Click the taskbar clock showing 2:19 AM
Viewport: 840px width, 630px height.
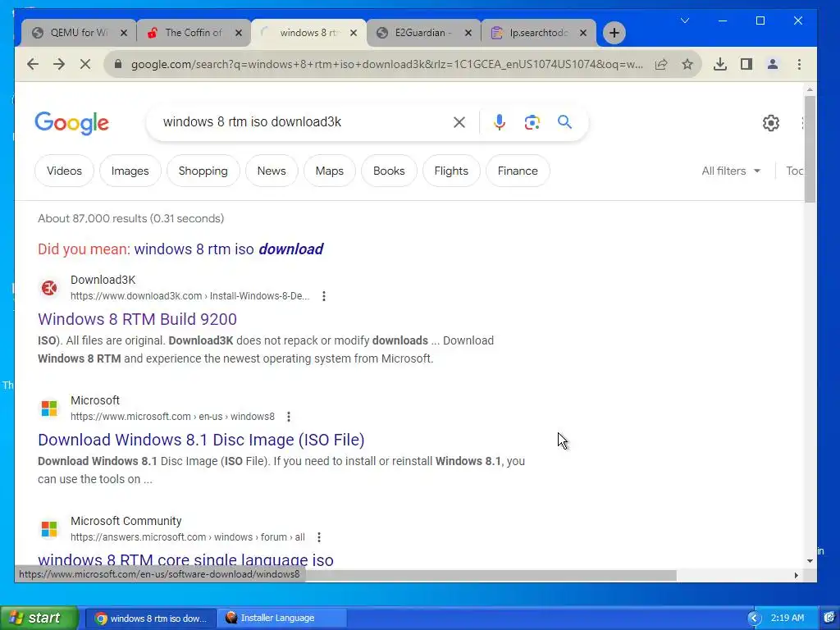787,618
